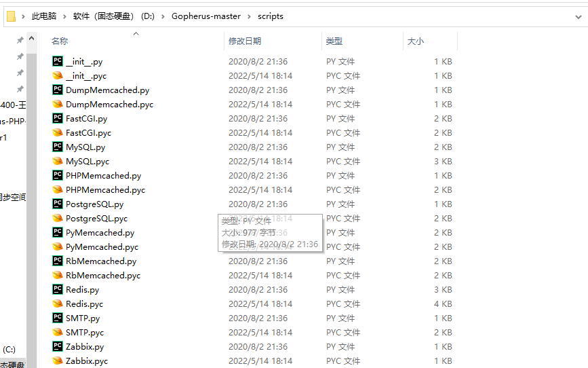Select the DumpMemcached.py file icon
Screen dimensions: 588x368
tap(58, 90)
